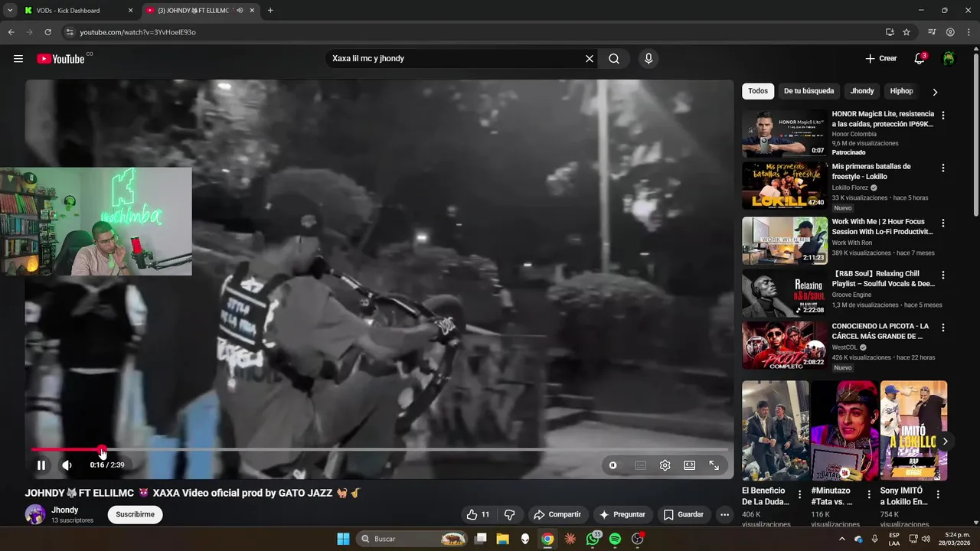Open the tab search dropdown arrow
The image size is (980, 551).
pyautogui.click(x=10, y=11)
